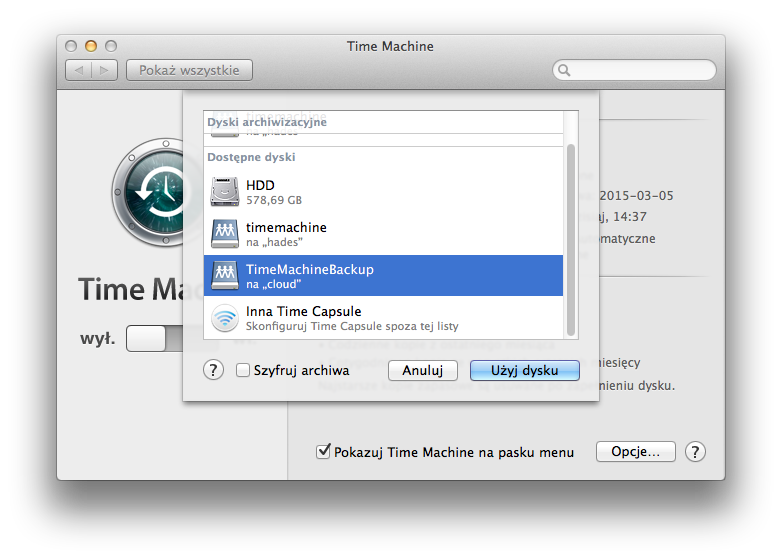Go back with the left arrow button
The height and width of the screenshot is (559, 782).
(x=78, y=70)
